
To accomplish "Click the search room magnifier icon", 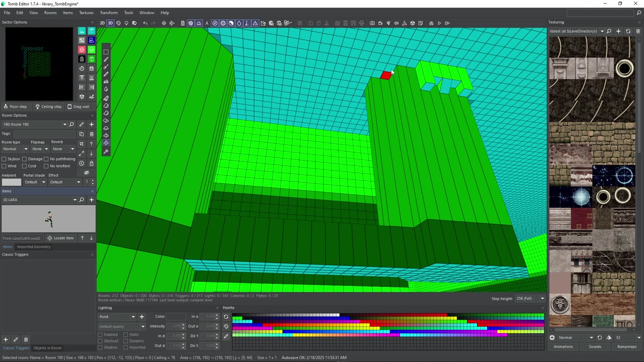I will click(71, 124).
